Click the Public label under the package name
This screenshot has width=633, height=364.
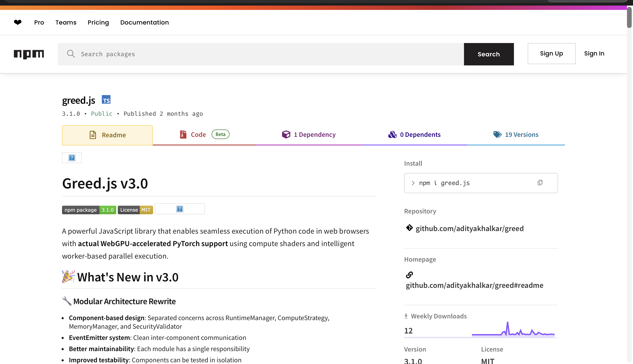pos(101,114)
